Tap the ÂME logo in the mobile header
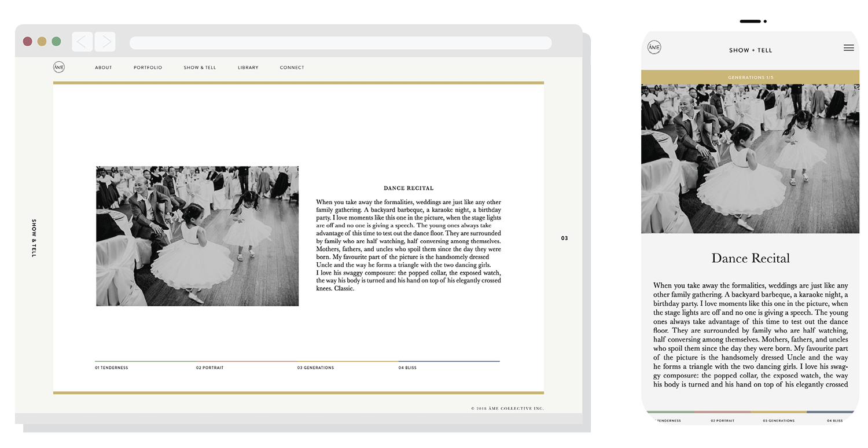The width and height of the screenshot is (868, 448). 654,47
